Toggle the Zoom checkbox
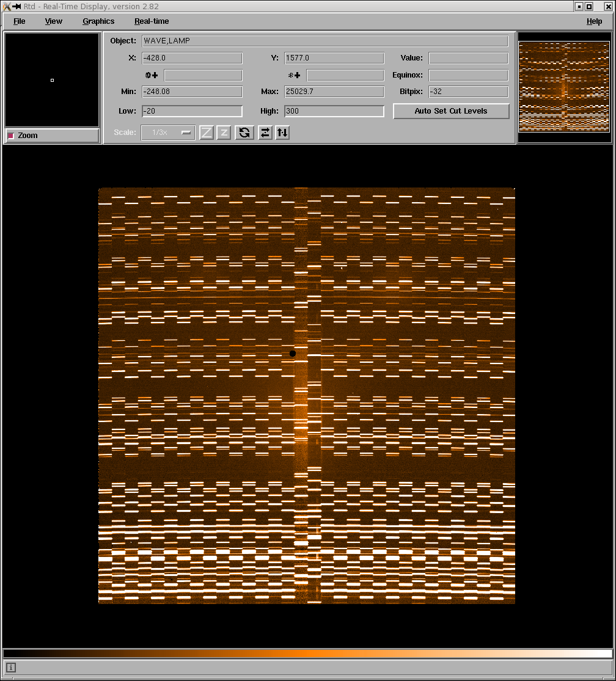This screenshot has width=616, height=681. click(10, 136)
